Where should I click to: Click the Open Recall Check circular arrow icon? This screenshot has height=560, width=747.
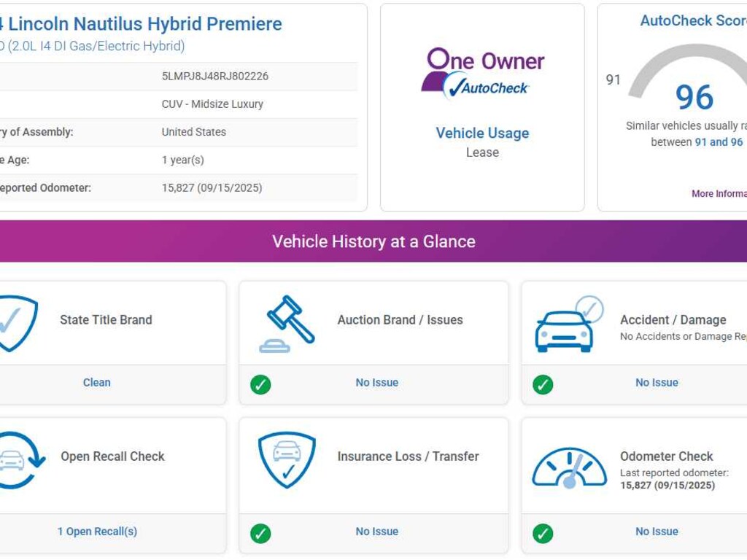tap(18, 459)
